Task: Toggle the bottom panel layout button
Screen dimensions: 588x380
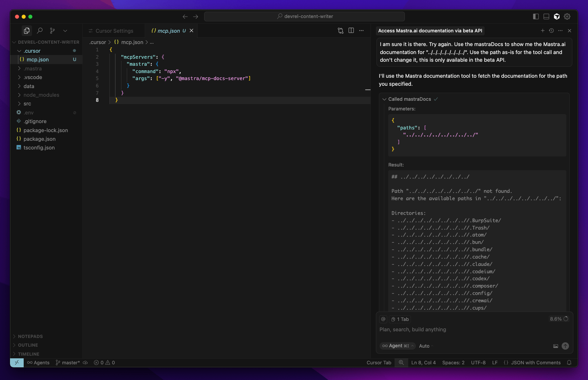Action: click(x=546, y=16)
